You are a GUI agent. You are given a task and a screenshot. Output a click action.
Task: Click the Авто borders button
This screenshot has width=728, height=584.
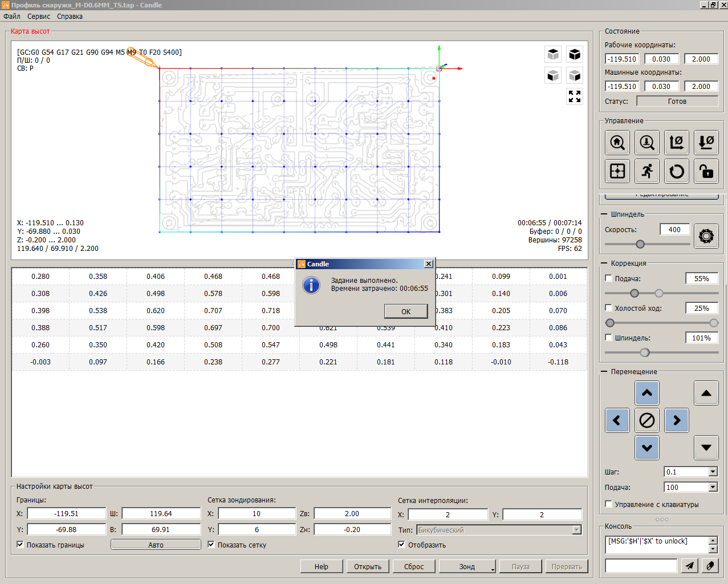pos(156,545)
